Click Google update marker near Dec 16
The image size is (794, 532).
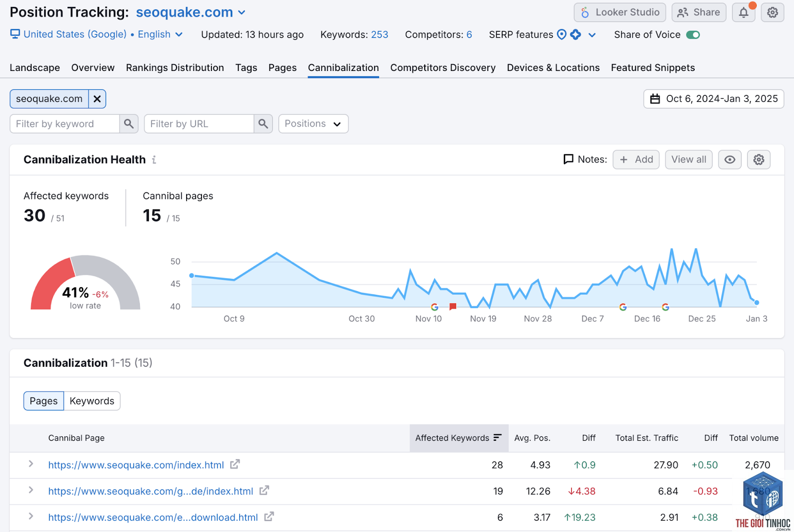point(665,307)
